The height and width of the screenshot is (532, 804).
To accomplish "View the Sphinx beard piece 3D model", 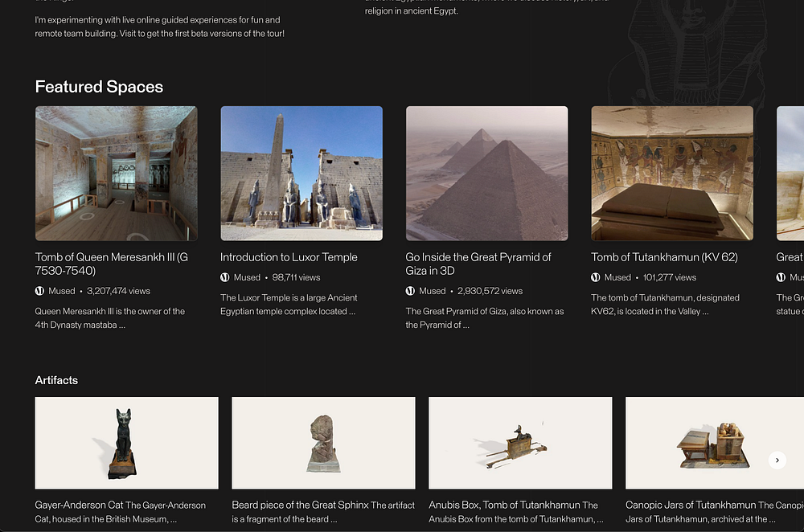I will 323,443.
